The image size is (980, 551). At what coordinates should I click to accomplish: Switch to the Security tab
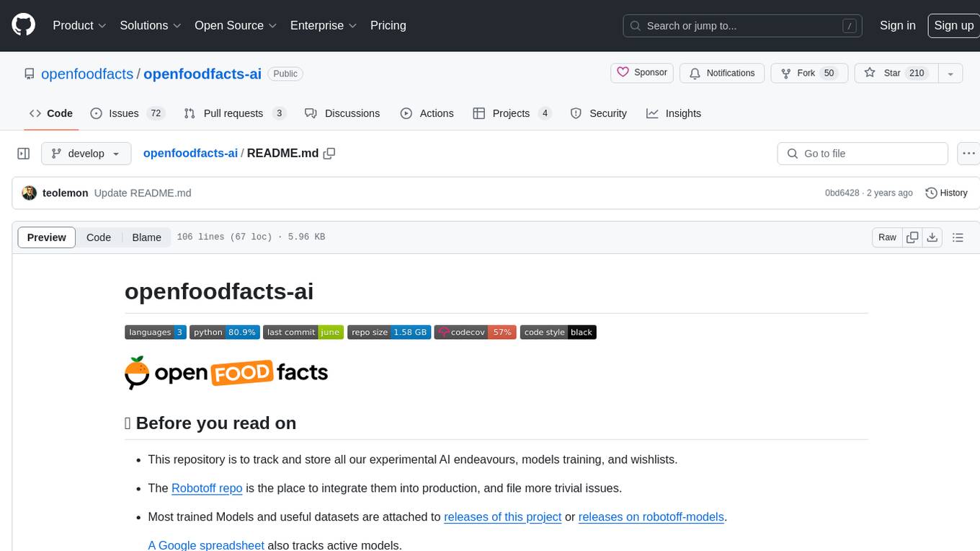click(x=598, y=113)
